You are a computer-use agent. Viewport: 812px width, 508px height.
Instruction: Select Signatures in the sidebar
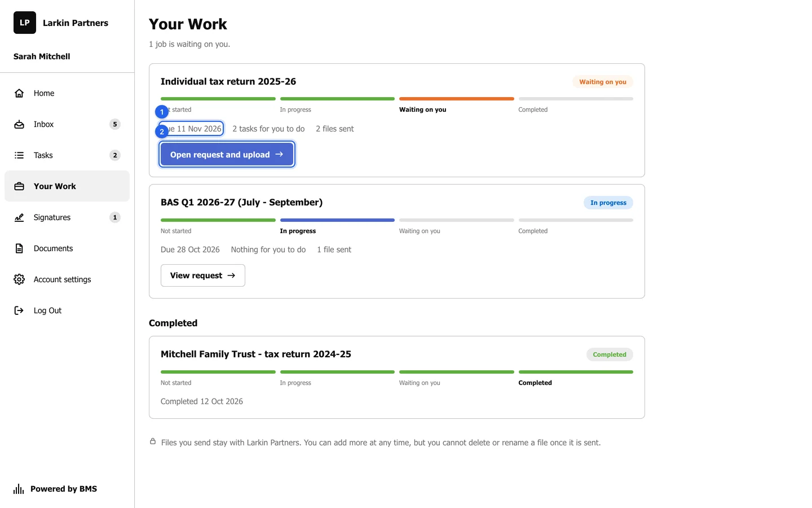point(67,217)
